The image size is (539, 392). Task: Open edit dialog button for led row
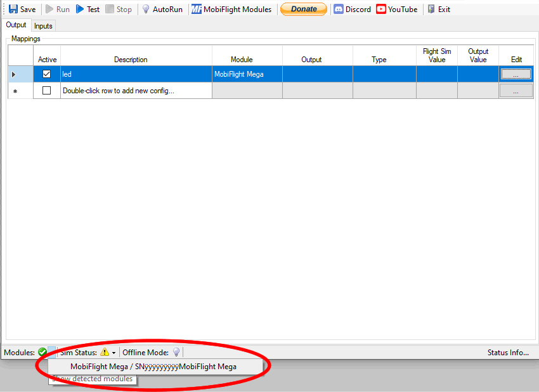tap(516, 74)
